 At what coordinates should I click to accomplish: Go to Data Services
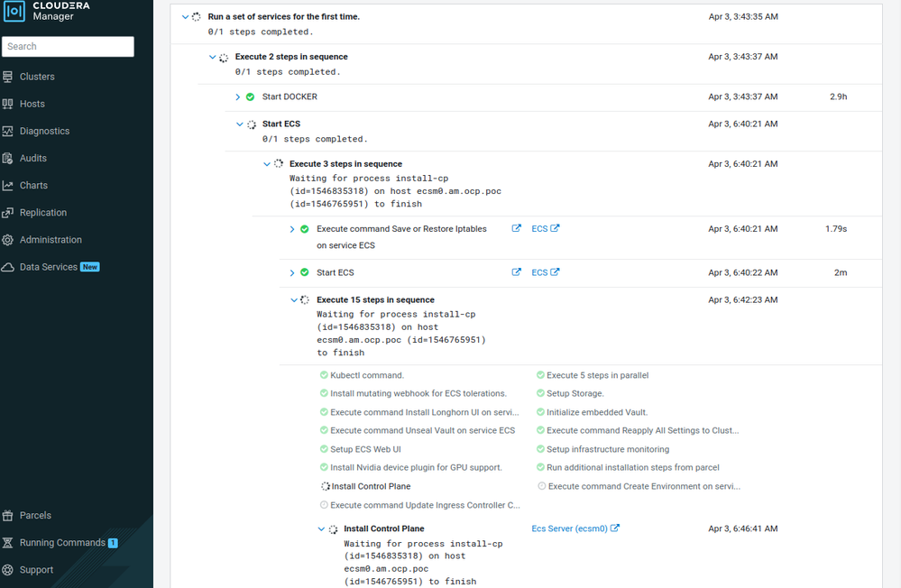[x=49, y=267]
